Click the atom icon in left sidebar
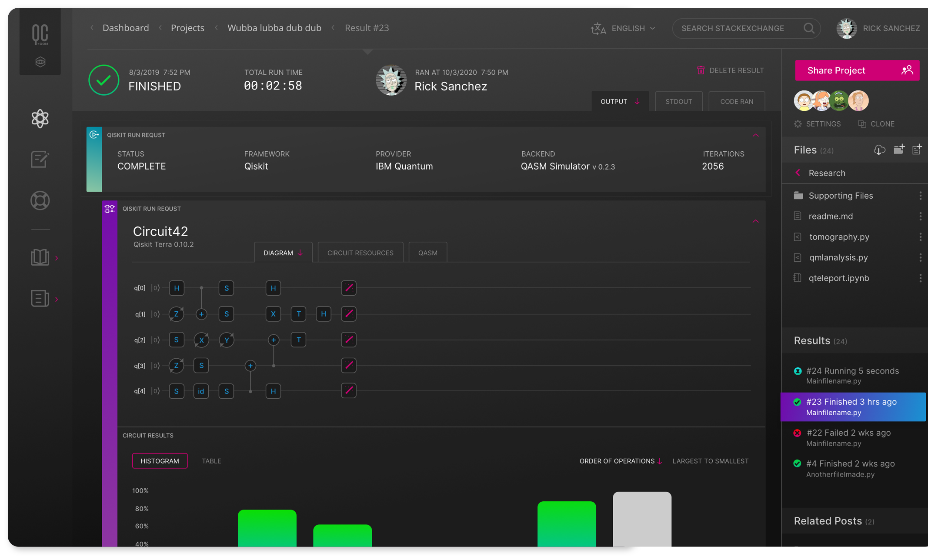Screen dimensions: 928x560 point(40,118)
